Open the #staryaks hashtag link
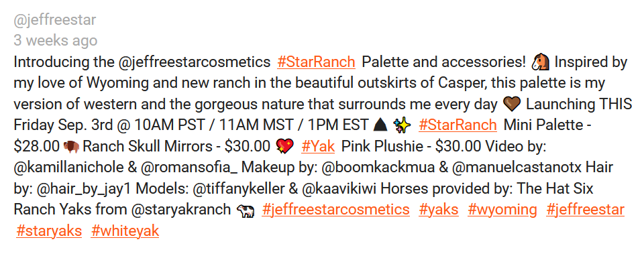The height and width of the screenshot is (254, 644). (x=49, y=231)
